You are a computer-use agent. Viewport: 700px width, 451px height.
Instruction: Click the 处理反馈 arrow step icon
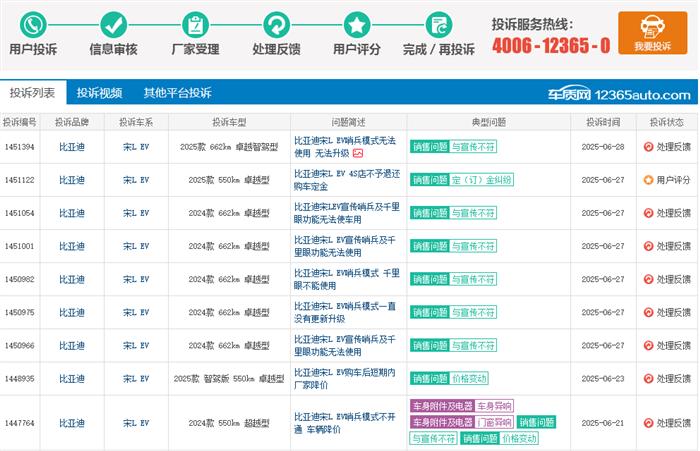(276, 25)
